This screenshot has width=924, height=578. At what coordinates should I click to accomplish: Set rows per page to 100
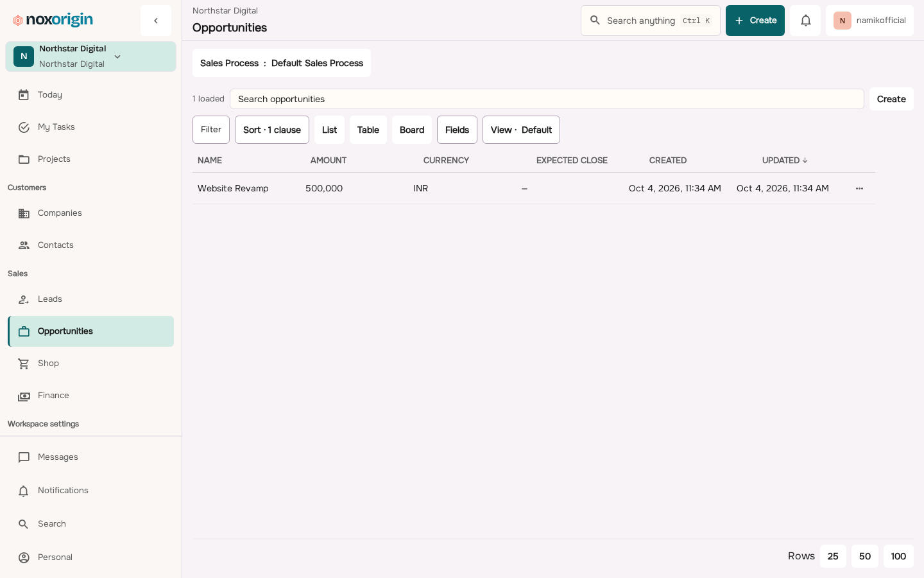click(x=898, y=556)
